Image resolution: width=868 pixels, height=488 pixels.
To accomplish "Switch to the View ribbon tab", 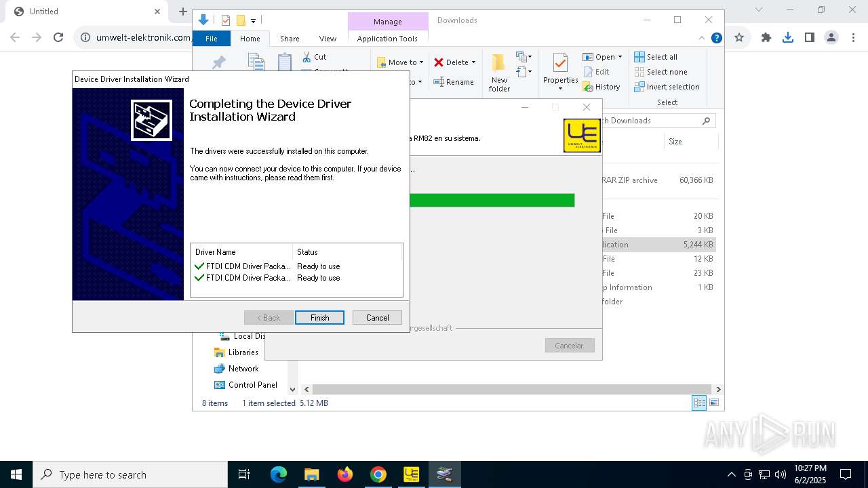I will coord(328,39).
